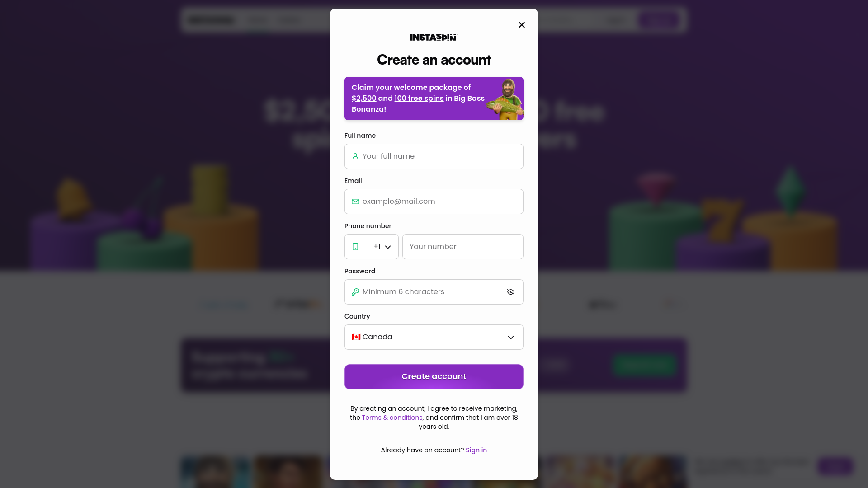Image resolution: width=868 pixels, height=488 pixels.
Task: Click into the Your number phone field
Action: point(463,247)
